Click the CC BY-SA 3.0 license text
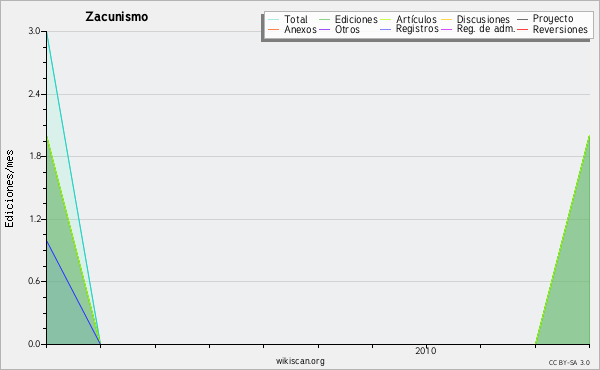 click(x=569, y=363)
